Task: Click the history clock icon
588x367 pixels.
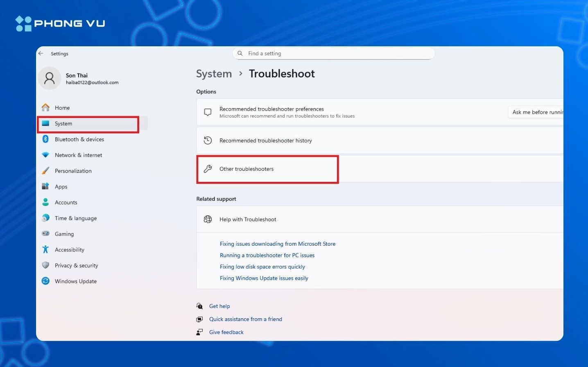Action: (208, 140)
